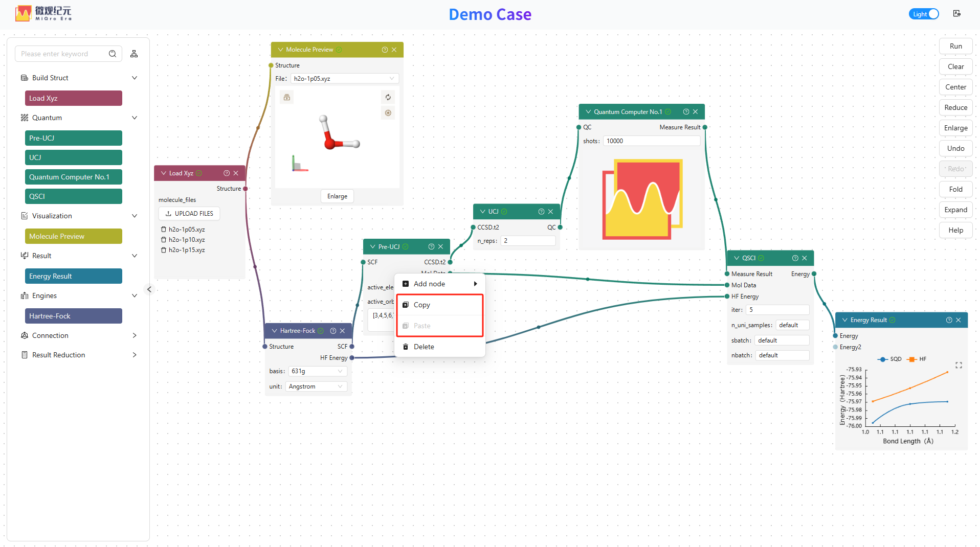Click the fullscreen icon on energy chart

(x=959, y=365)
